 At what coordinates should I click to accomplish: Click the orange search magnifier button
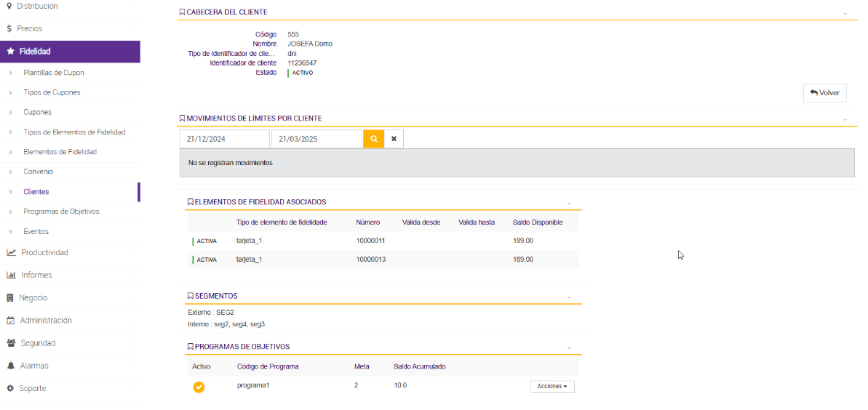click(x=373, y=139)
